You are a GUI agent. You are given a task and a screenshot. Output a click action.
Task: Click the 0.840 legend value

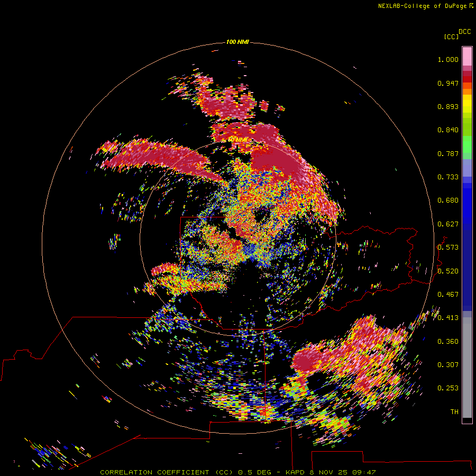pos(448,130)
